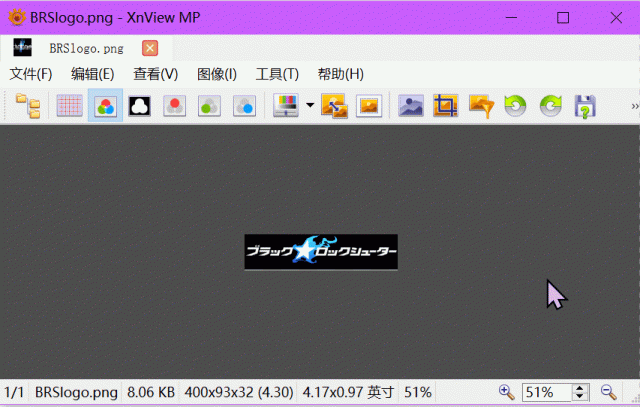Viewport: 640px width, 407px height.
Task: Toggle blue channel only view
Action: [244, 106]
